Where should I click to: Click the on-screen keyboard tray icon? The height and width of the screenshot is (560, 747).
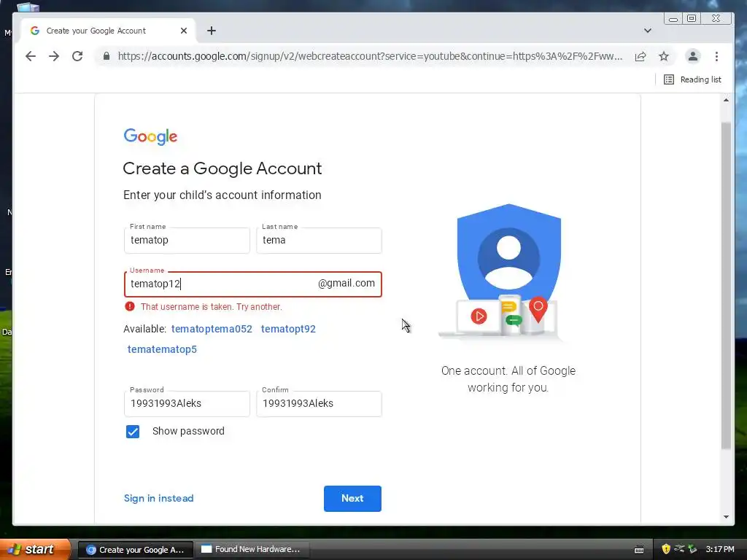(x=639, y=550)
